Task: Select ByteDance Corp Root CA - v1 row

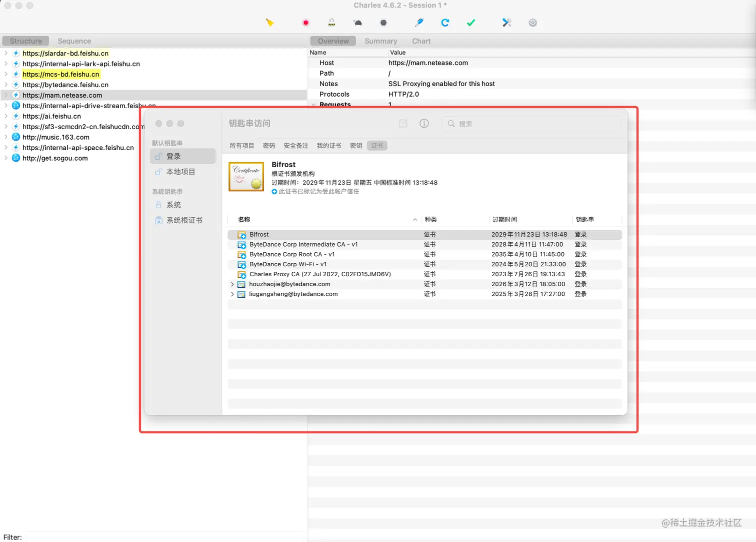Action: tap(424, 254)
